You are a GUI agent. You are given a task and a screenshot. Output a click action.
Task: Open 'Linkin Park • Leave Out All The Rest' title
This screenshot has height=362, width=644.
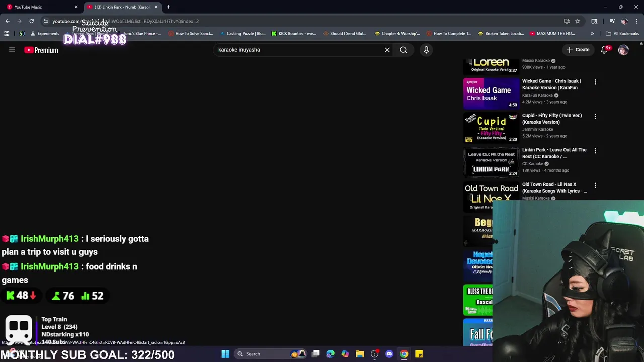[554, 153]
